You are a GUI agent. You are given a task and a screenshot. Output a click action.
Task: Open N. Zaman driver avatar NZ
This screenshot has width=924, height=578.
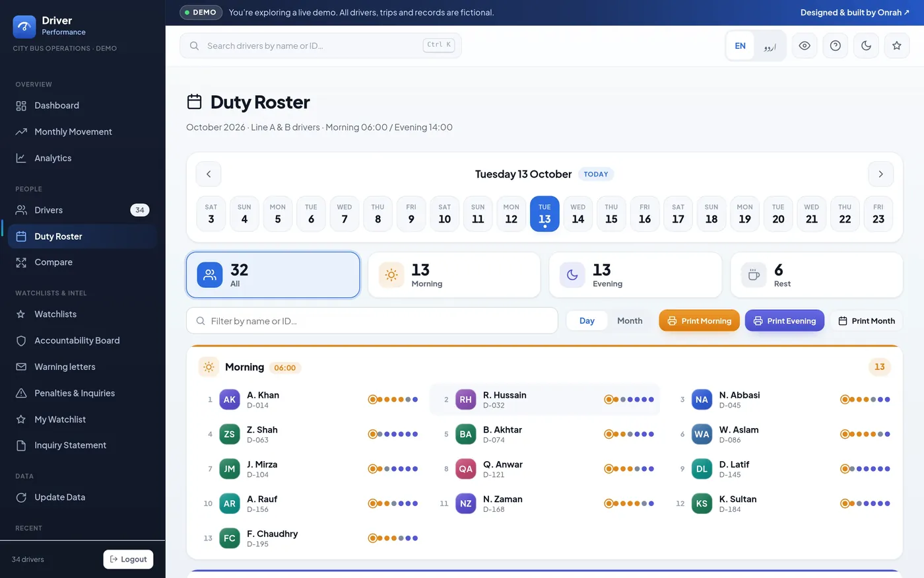tap(466, 503)
